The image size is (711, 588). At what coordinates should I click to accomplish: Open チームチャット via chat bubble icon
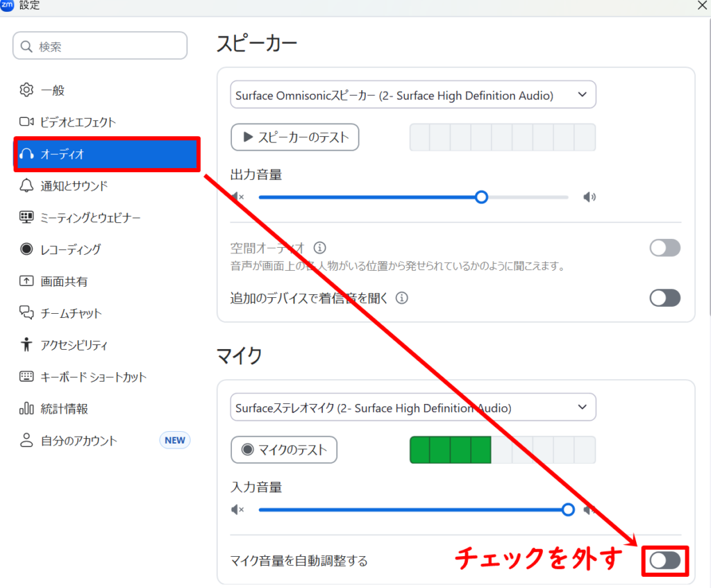pyautogui.click(x=26, y=313)
